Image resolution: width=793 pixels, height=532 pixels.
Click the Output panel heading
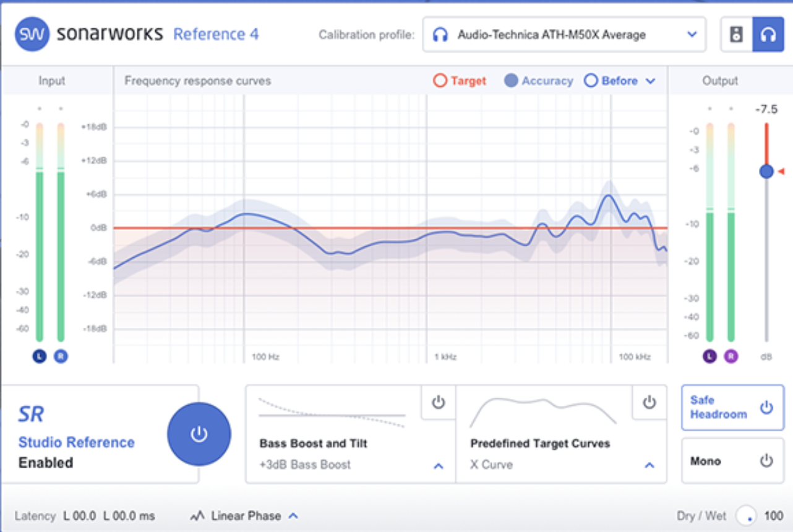click(x=720, y=80)
